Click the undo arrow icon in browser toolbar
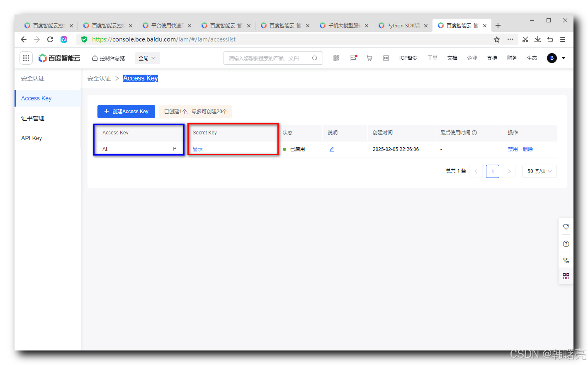Viewport: 588px width, 365px height. click(550, 39)
